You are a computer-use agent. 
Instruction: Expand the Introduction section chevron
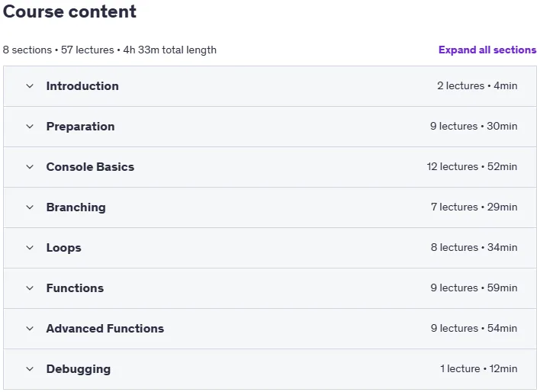coord(30,86)
